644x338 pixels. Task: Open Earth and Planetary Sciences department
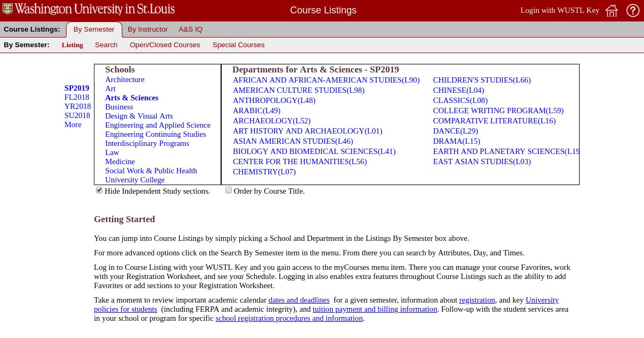pyautogui.click(x=506, y=151)
